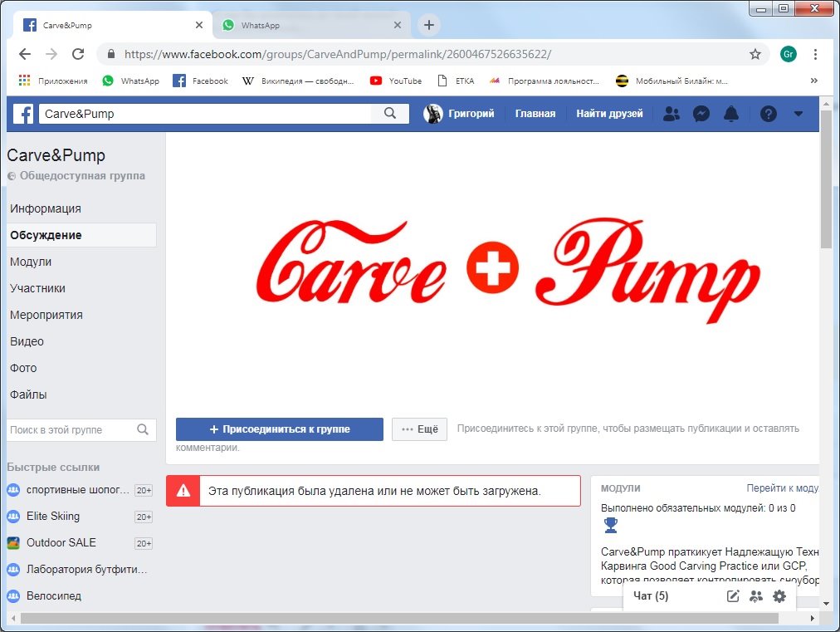Image resolution: width=840 pixels, height=632 pixels.
Task: Open chat settings gear icon
Action: pos(779,595)
